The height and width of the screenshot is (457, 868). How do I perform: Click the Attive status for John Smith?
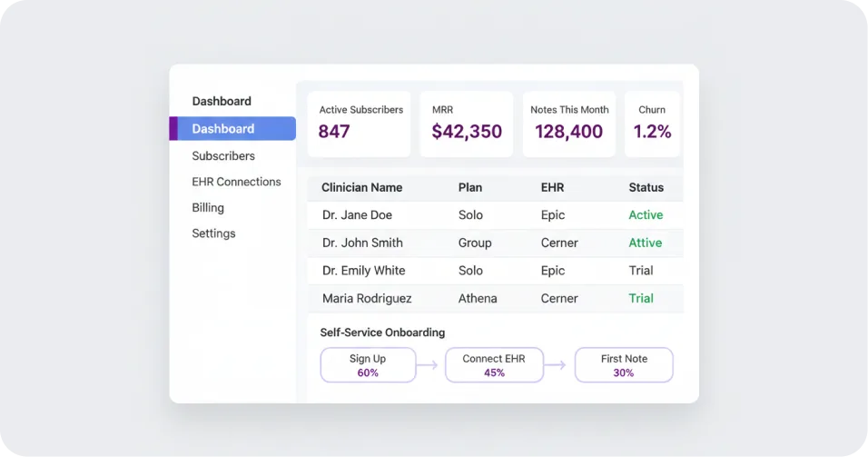click(x=645, y=243)
